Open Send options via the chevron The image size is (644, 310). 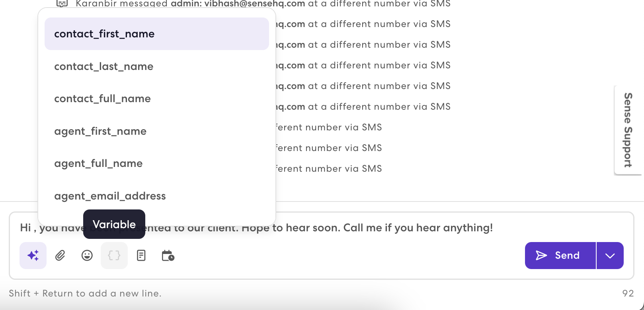610,256
